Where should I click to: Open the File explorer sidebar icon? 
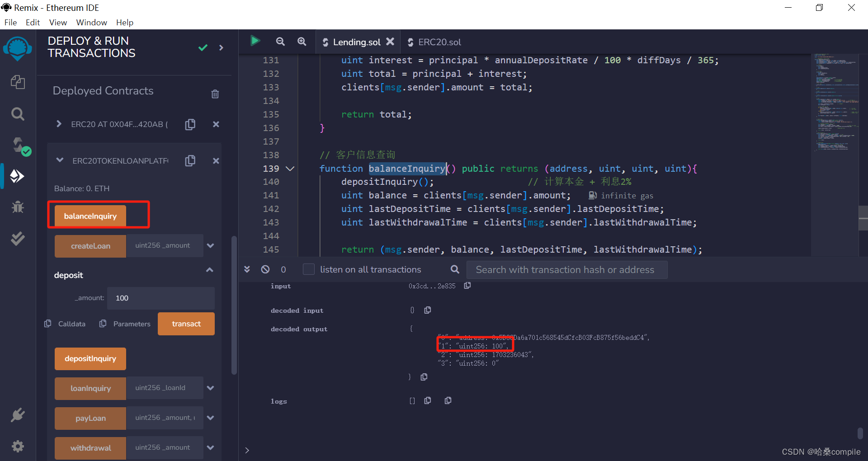click(x=18, y=82)
